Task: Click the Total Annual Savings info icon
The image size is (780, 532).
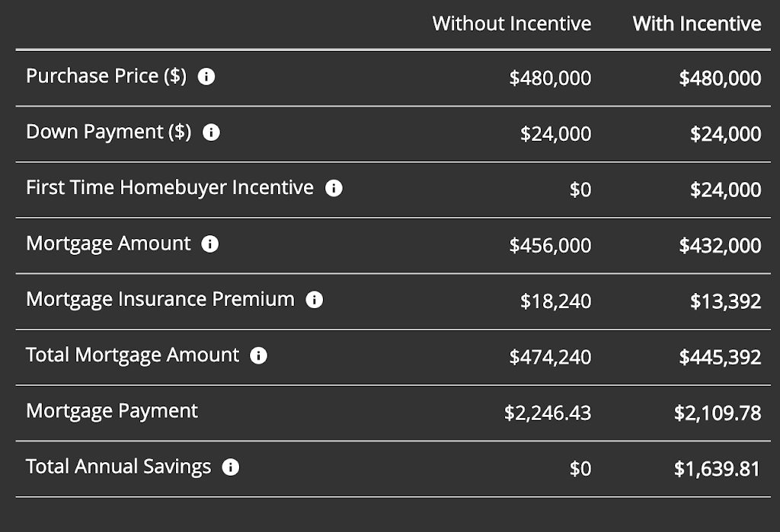Action: pyautogui.click(x=230, y=467)
